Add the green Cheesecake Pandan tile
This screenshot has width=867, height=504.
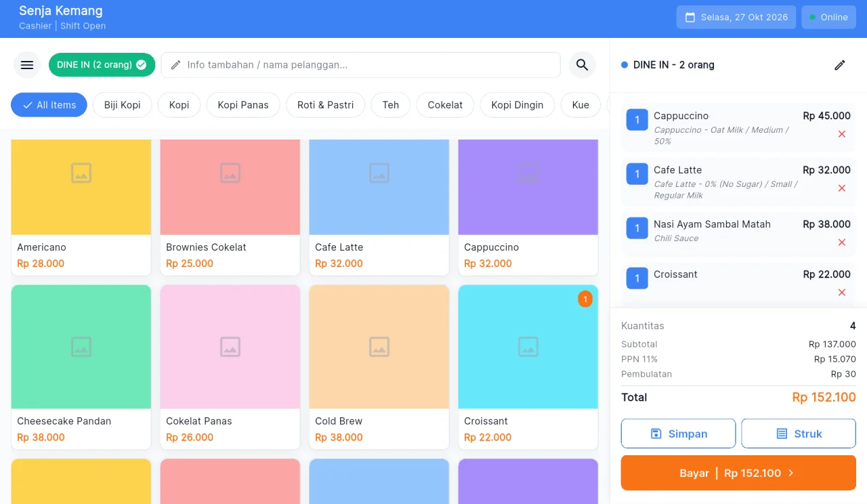pyautogui.click(x=81, y=366)
